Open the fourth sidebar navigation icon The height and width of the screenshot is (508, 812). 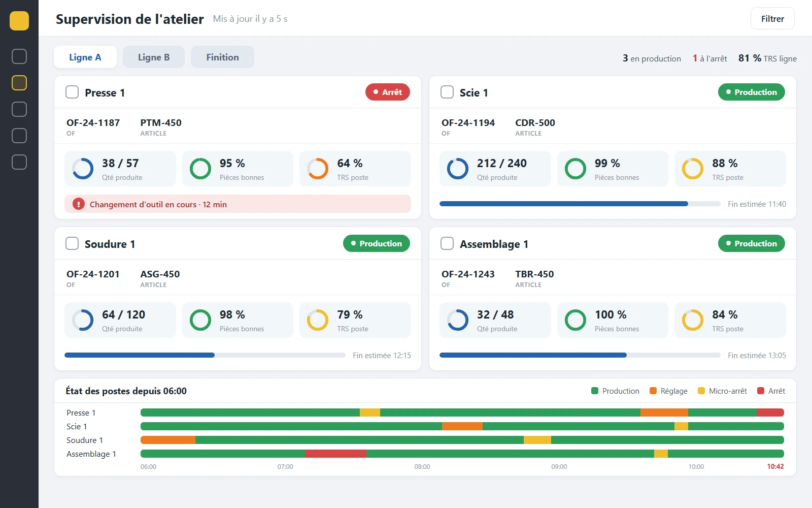click(x=19, y=136)
